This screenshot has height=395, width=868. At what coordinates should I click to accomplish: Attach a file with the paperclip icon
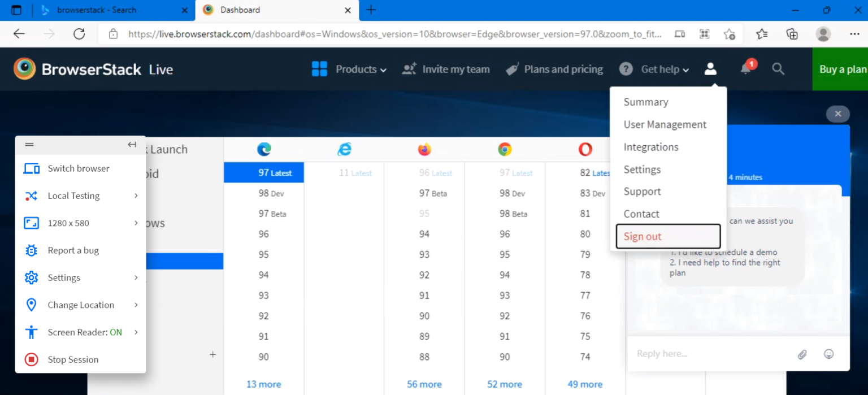(802, 354)
